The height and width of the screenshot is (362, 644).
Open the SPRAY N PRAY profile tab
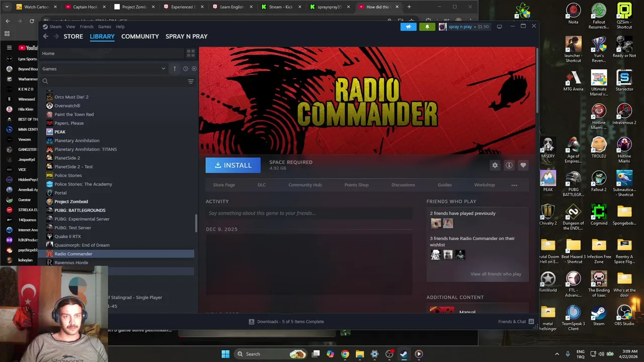pos(186,36)
